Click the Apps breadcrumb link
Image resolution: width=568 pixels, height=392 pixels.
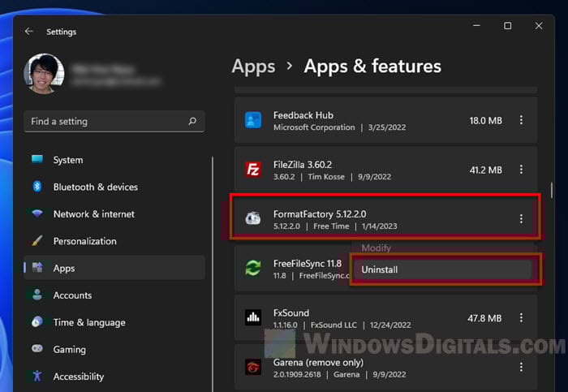point(253,67)
